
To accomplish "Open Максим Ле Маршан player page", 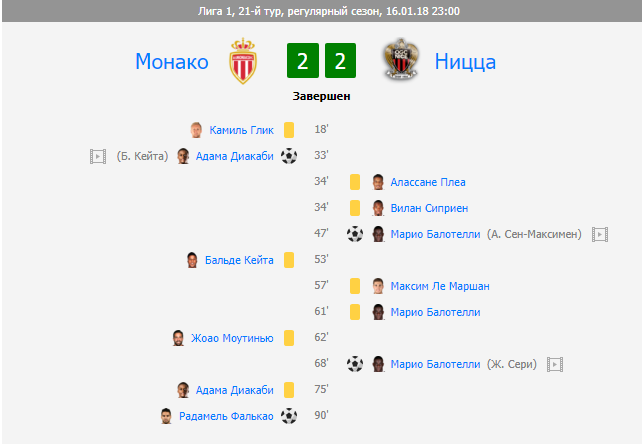I will tap(440, 286).
